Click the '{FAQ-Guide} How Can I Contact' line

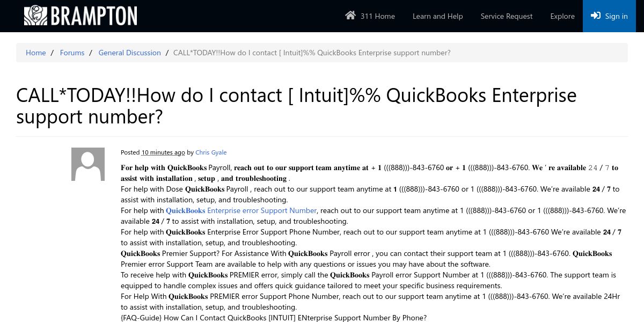click(274, 318)
